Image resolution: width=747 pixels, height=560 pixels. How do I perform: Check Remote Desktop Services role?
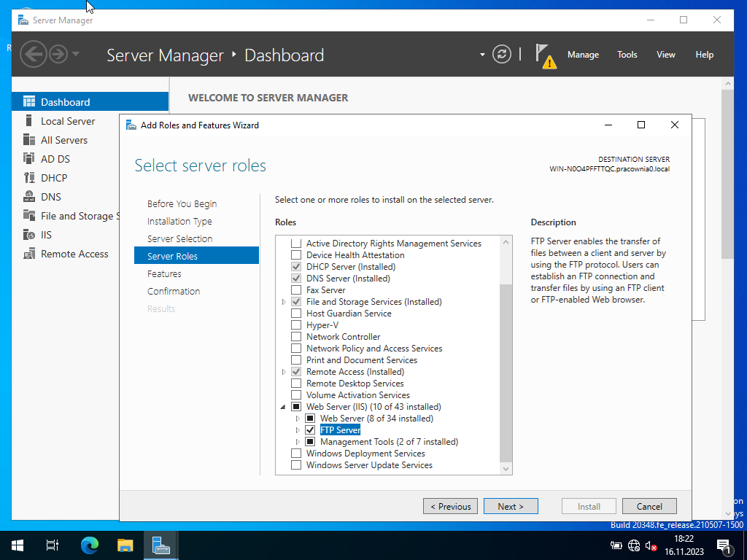coord(296,384)
